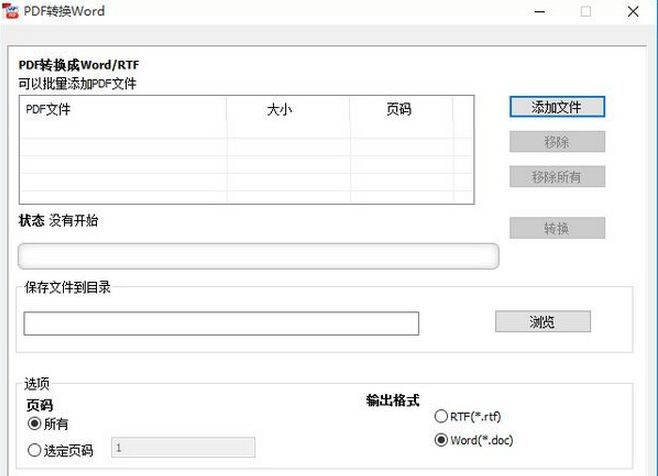Click the 可以批量添加PDF文件 hint text
The width and height of the screenshot is (658, 476).
tap(77, 84)
